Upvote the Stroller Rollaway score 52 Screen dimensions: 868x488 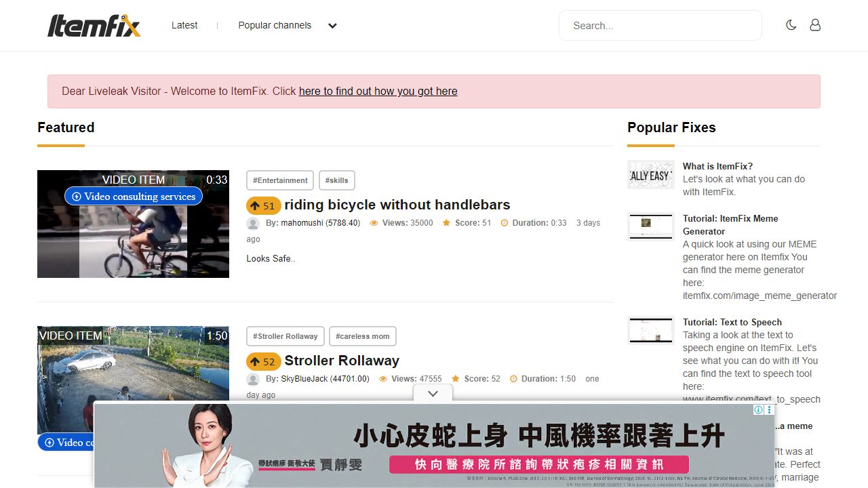pos(264,361)
